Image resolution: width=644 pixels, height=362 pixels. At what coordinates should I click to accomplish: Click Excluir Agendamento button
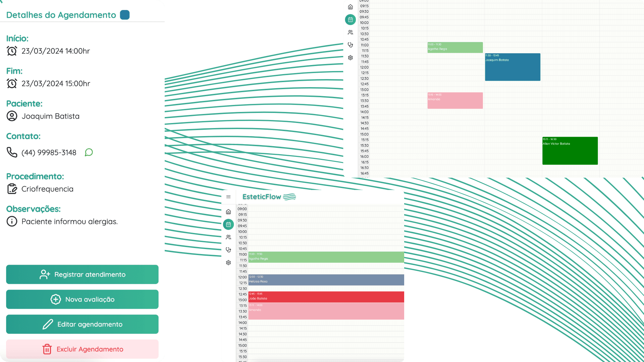(82, 349)
